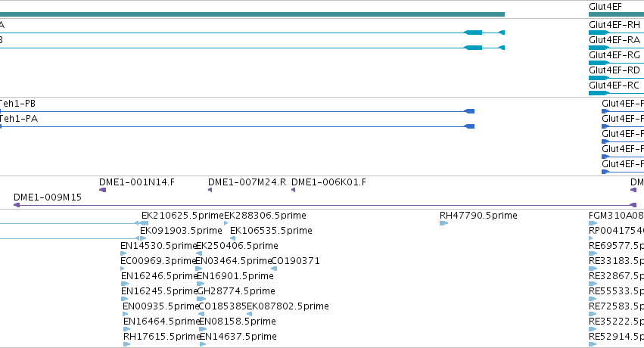Click the EN16464.5prime EST label

tap(161, 322)
